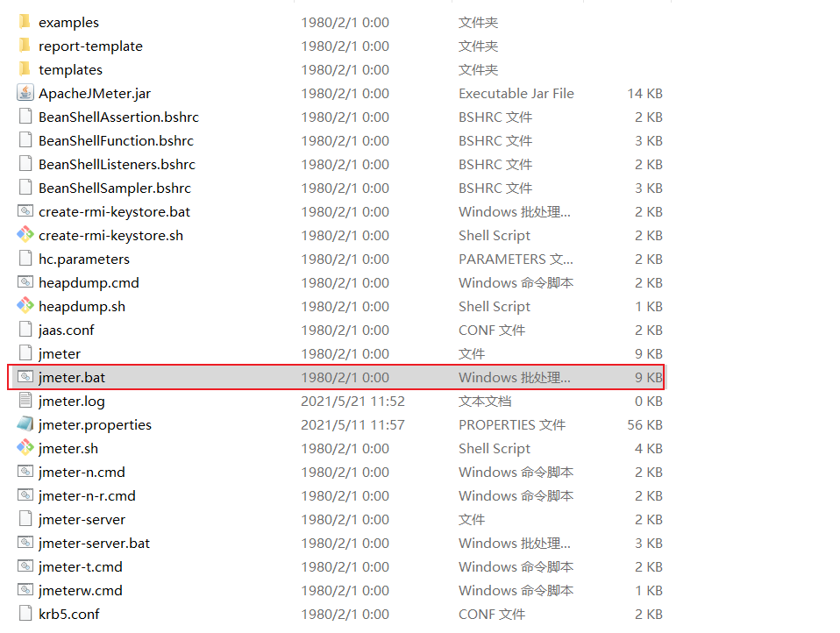Click the shell script icon of jmeter.sh
Image resolution: width=840 pixels, height=633 pixels.
point(25,447)
